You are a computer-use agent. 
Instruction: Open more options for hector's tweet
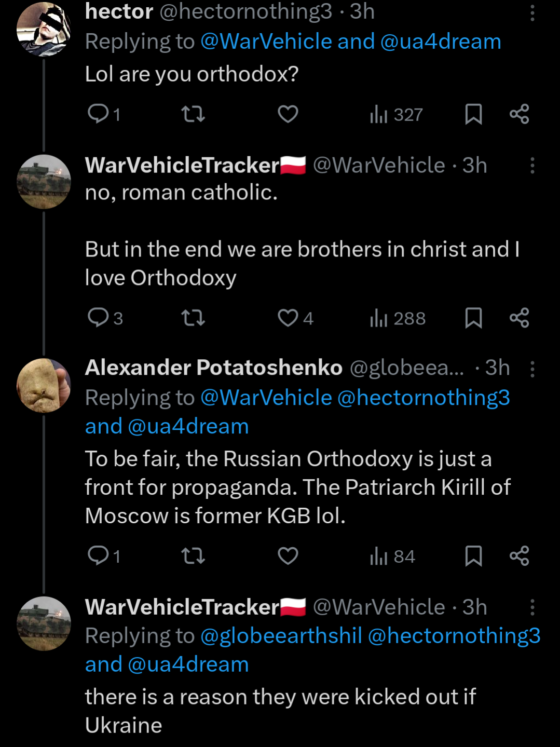(x=532, y=13)
